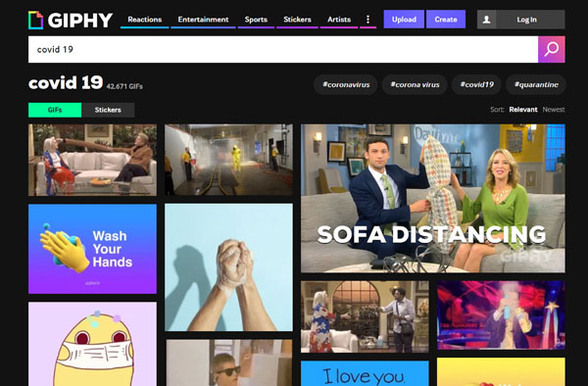588x386 pixels.
Task: Click the covid 19 results heading
Action: 66,83
